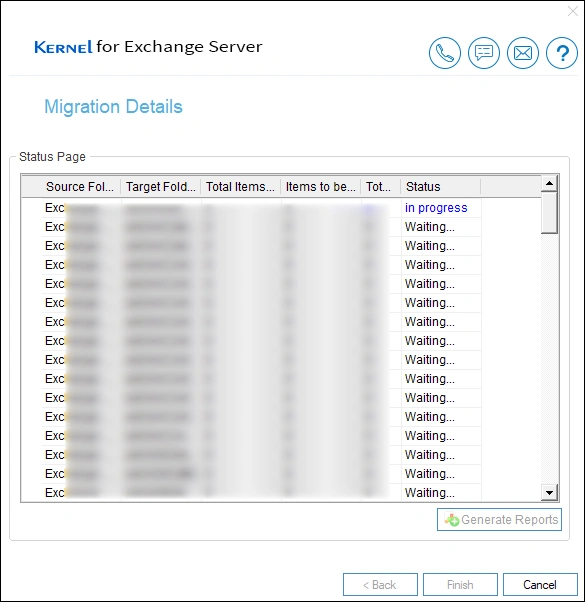Click the email envelope icon
Viewport: 585px width, 602px height.
click(523, 53)
